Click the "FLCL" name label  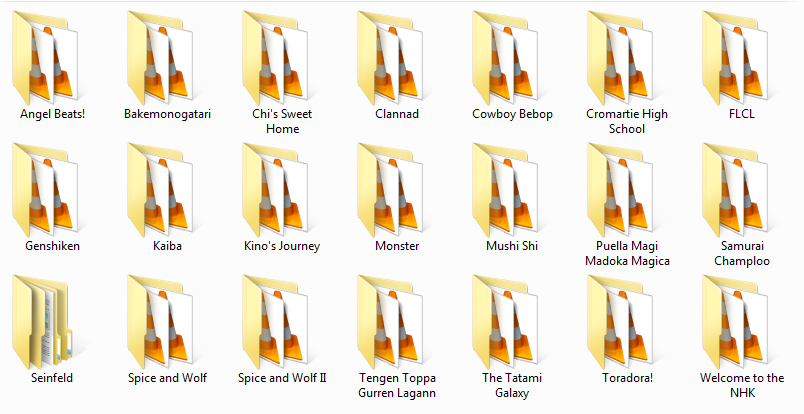742,114
